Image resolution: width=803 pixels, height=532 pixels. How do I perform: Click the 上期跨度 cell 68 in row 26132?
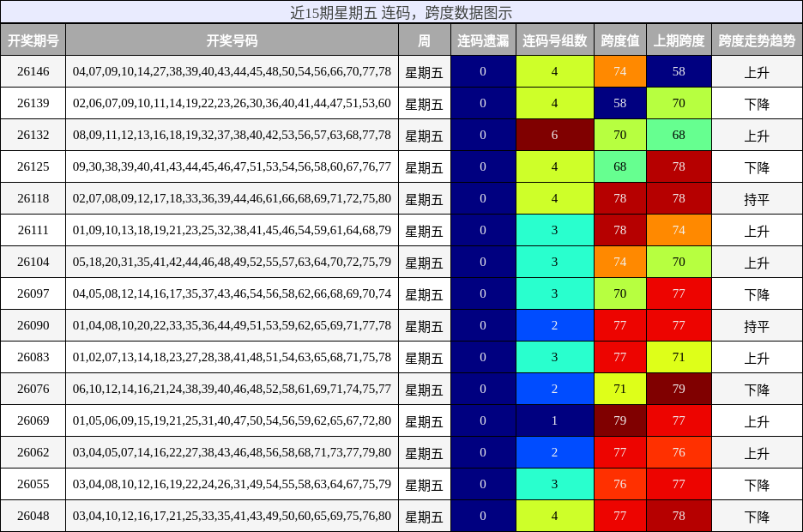tap(679, 135)
